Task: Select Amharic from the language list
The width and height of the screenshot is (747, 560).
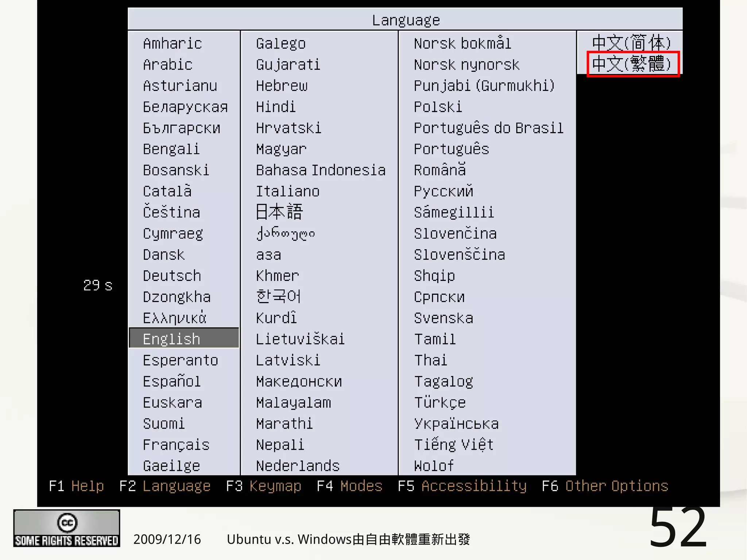Action: tap(172, 43)
